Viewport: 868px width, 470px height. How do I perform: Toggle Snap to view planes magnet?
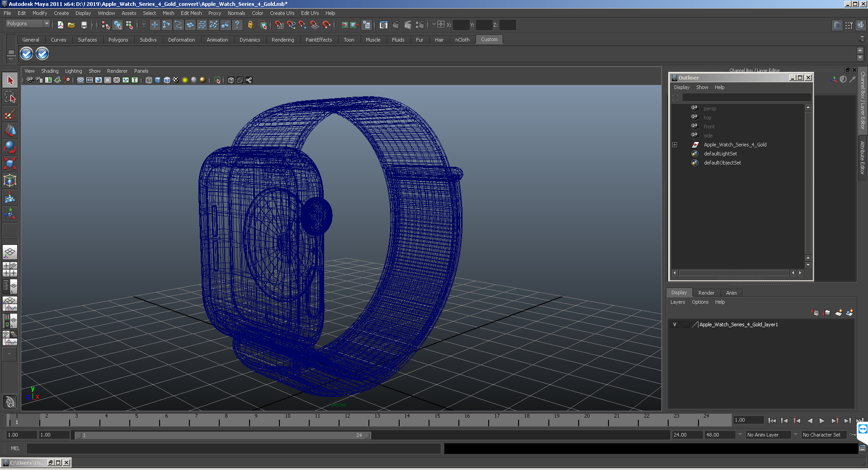tap(315, 25)
